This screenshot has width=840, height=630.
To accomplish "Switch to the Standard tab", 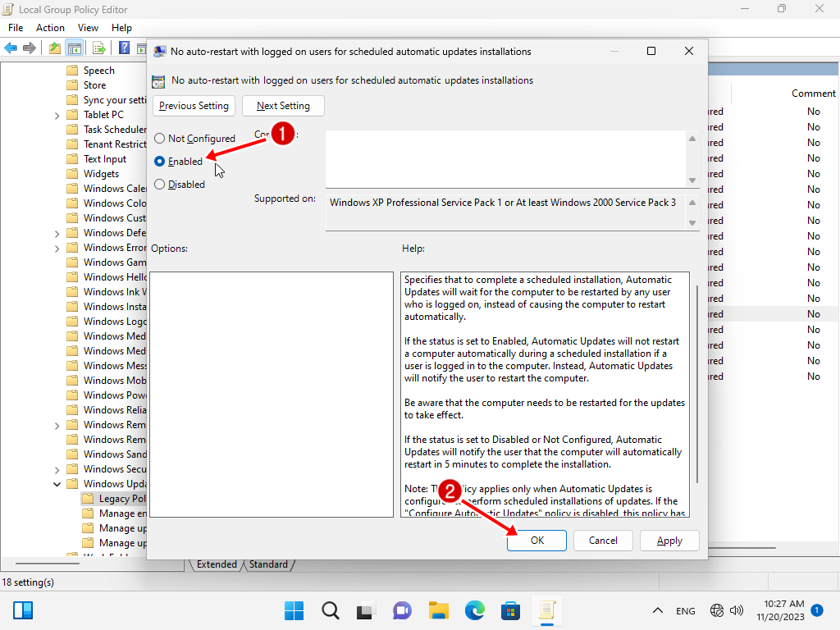I will click(x=268, y=564).
